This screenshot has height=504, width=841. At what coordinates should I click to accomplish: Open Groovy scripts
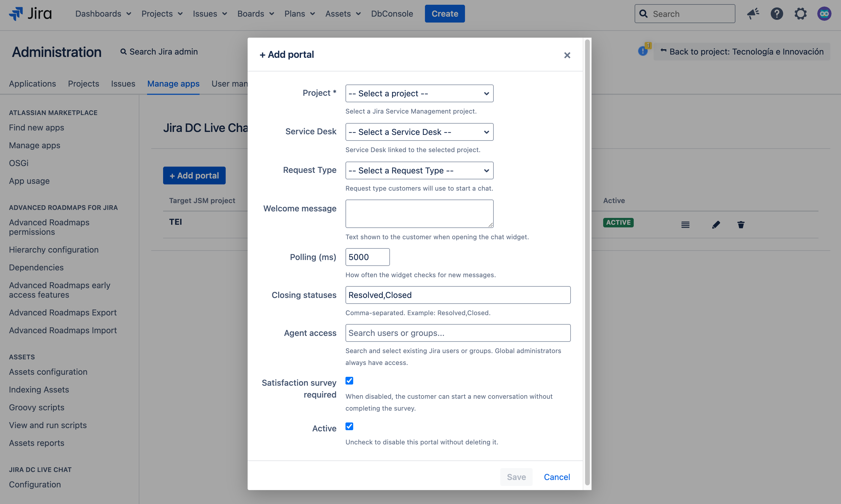pos(36,407)
